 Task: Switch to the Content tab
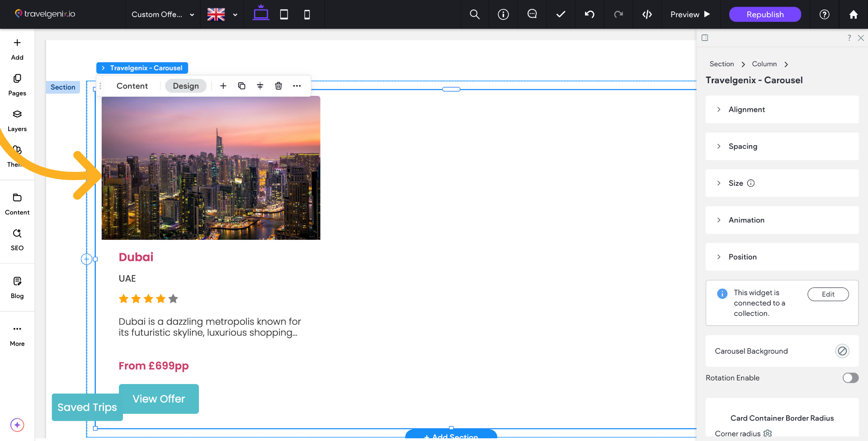point(132,86)
